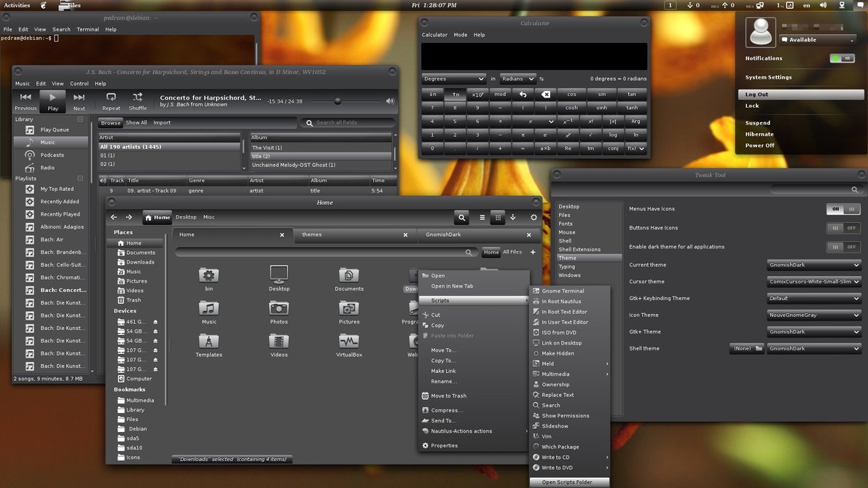
Task: Switch file manager to grid view
Action: pyautogui.click(x=498, y=217)
